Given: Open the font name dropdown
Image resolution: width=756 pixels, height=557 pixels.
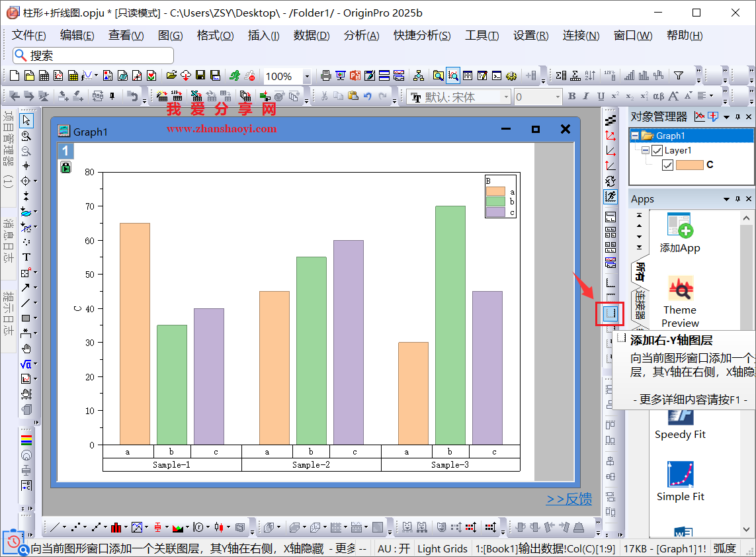Looking at the screenshot, I should 506,97.
